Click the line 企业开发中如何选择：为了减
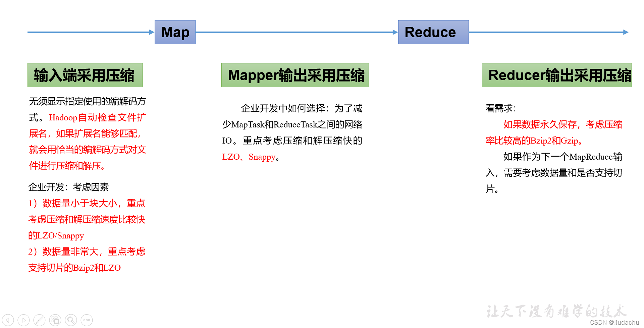 302,108
